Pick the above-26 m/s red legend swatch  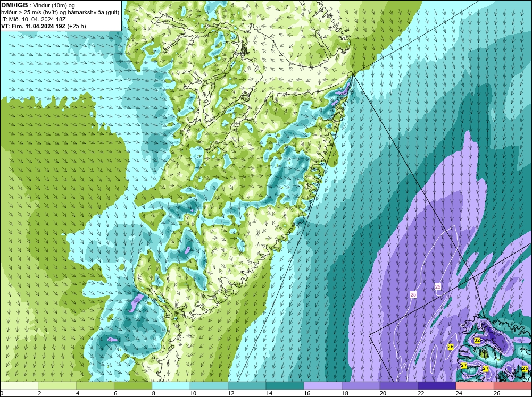pyautogui.click(x=513, y=386)
